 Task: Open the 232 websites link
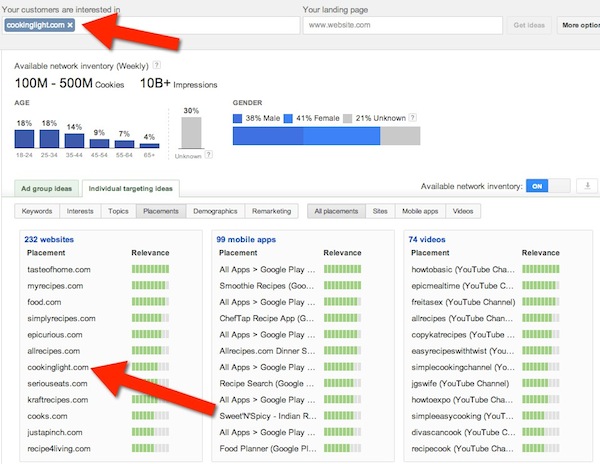(x=49, y=239)
